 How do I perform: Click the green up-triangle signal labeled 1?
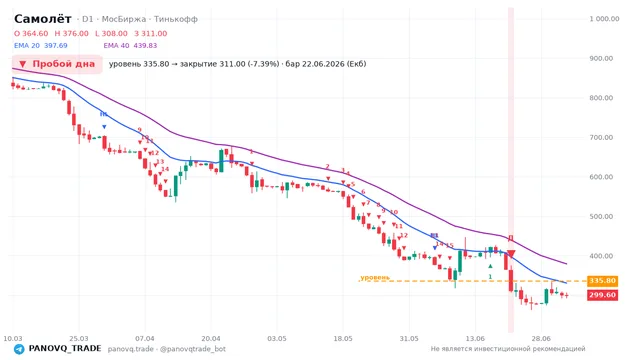pos(491,266)
